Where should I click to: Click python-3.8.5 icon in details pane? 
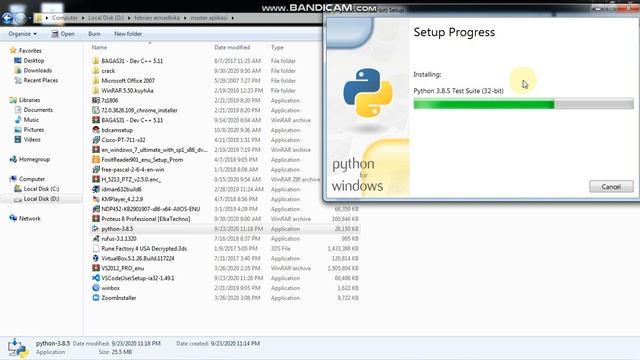17,348
